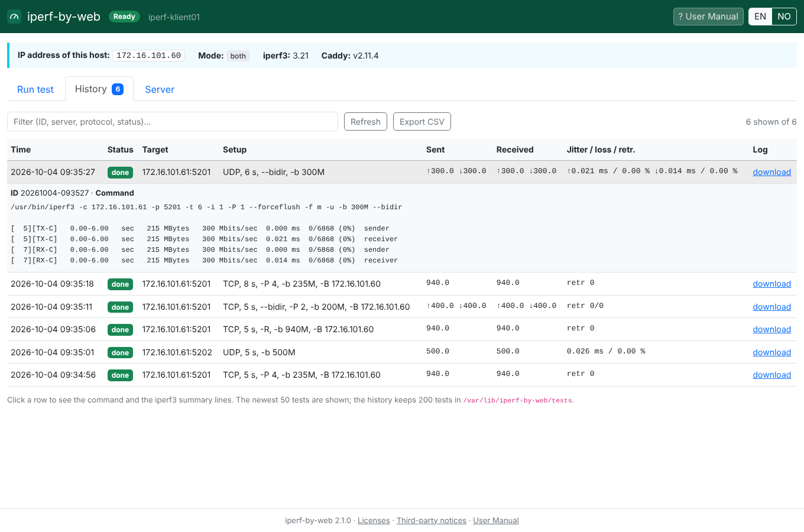Viewport: 804px width, 532px height.
Task: Expand the 2026-10-04 09:35:01 row
Action: click(x=402, y=352)
